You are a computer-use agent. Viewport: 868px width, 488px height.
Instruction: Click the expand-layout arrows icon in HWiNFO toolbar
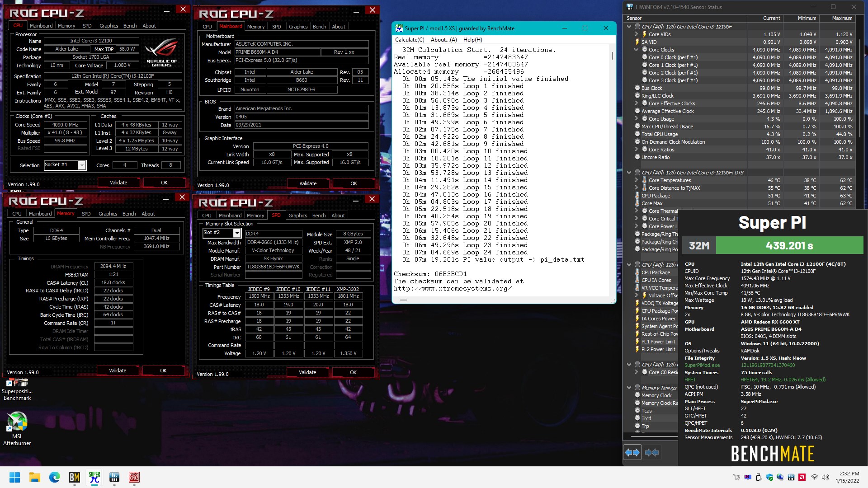coord(632,452)
